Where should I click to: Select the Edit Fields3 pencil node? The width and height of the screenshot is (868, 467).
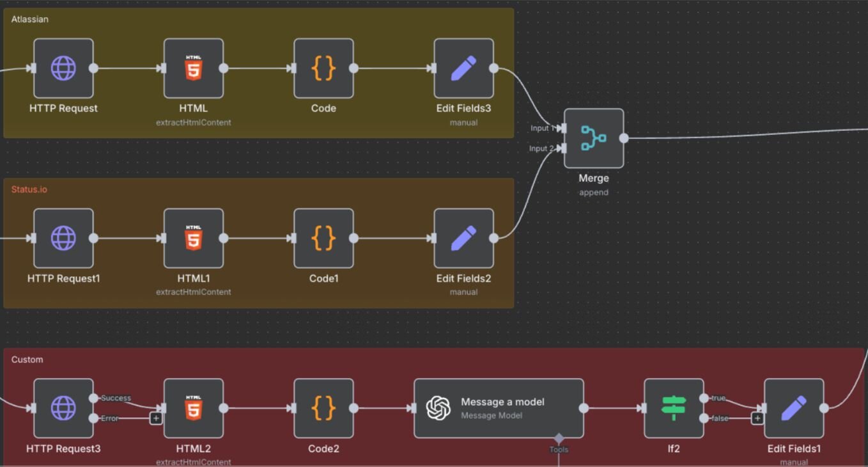463,68
